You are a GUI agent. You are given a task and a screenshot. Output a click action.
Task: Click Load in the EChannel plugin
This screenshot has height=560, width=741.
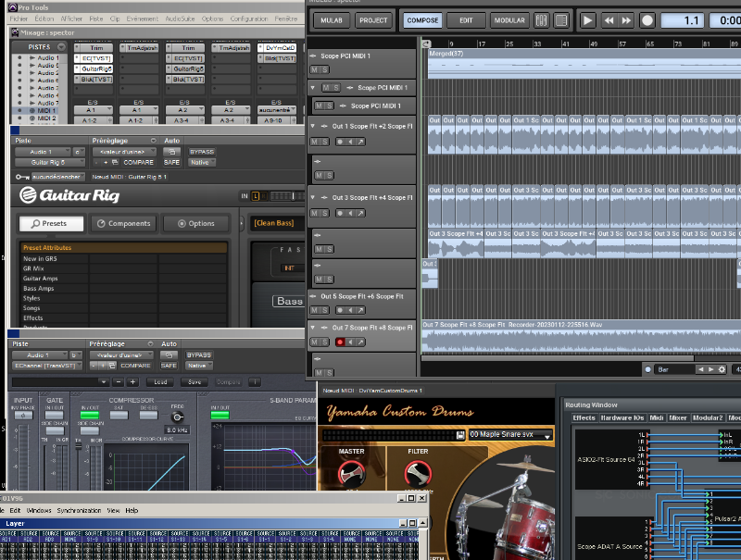click(x=160, y=382)
